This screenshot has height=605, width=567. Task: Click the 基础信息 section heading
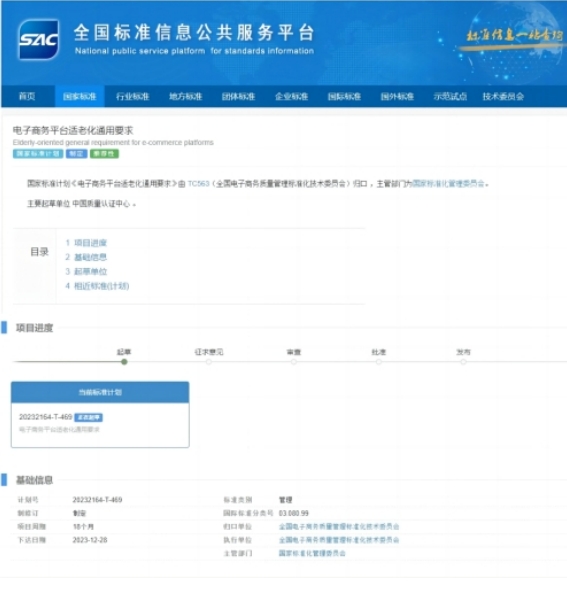(34, 480)
